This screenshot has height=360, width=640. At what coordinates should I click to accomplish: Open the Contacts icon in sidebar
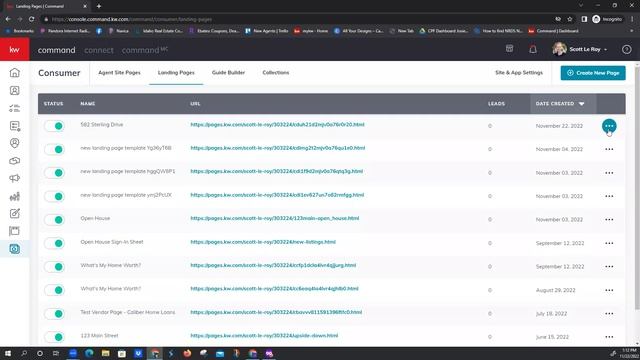14,91
